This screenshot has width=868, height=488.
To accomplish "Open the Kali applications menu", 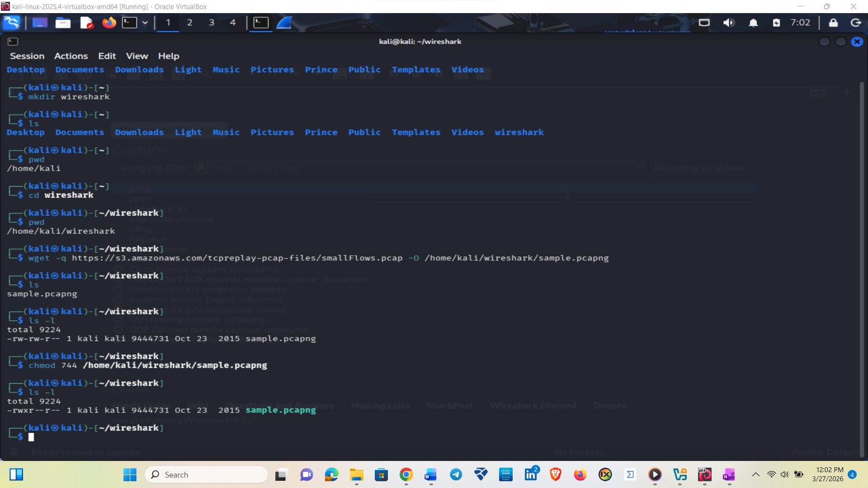I will tap(11, 23).
